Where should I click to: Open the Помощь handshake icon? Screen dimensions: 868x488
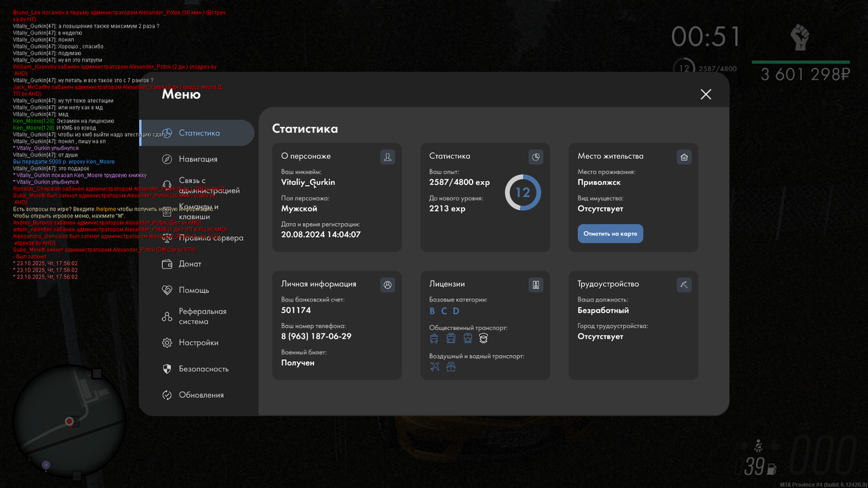click(x=167, y=290)
